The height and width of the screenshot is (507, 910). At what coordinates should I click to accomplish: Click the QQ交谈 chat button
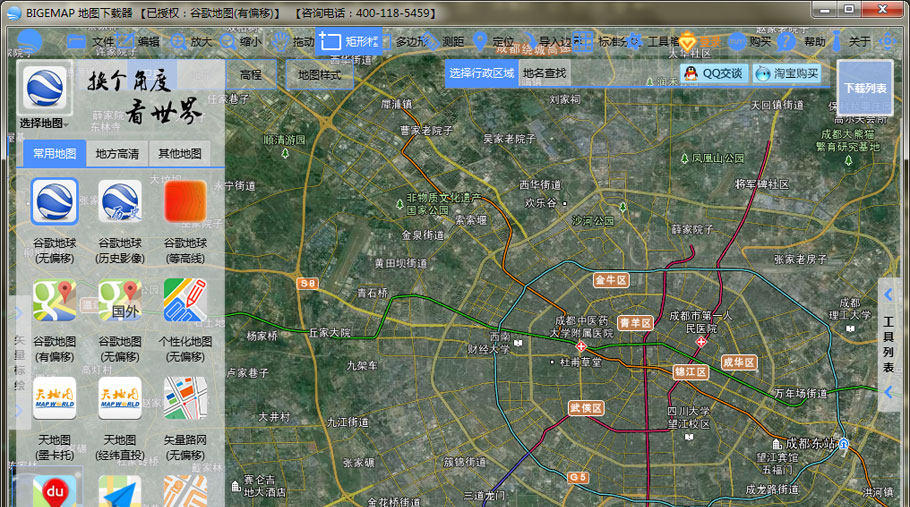tap(714, 74)
